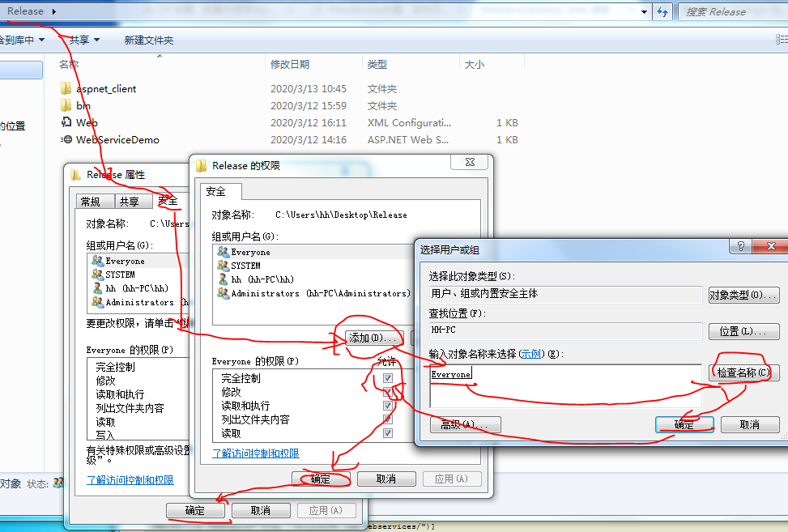Select the WebServiceDemo file icon
Viewport: 788px width, 532px height.
66,139
